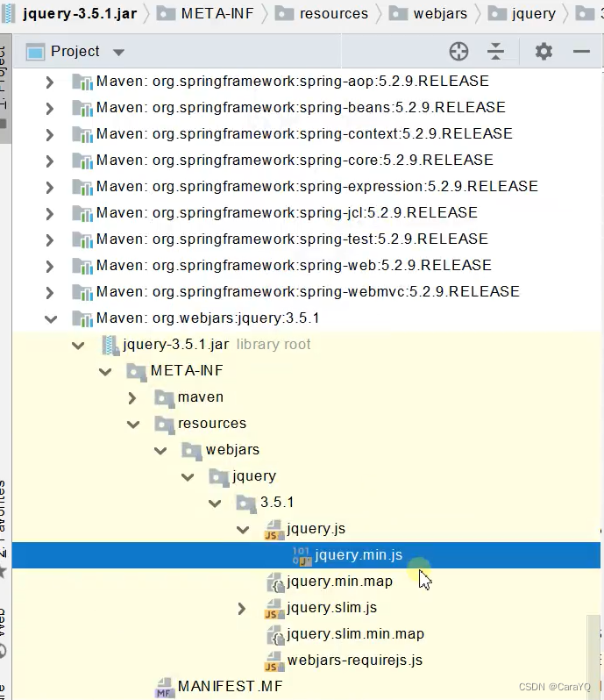The image size is (604, 700).
Task: Click the jquery.slim.min.map file icon
Action: (274, 635)
